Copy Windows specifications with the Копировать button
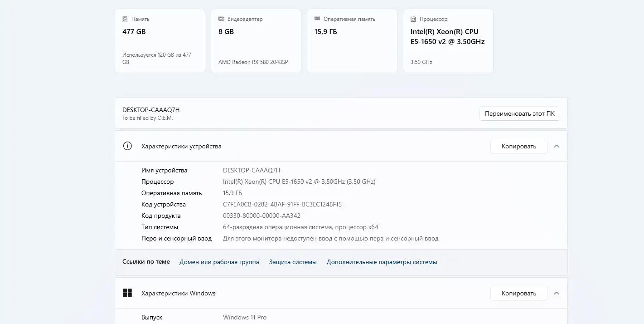Image resolution: width=644 pixels, height=324 pixels. tap(519, 293)
